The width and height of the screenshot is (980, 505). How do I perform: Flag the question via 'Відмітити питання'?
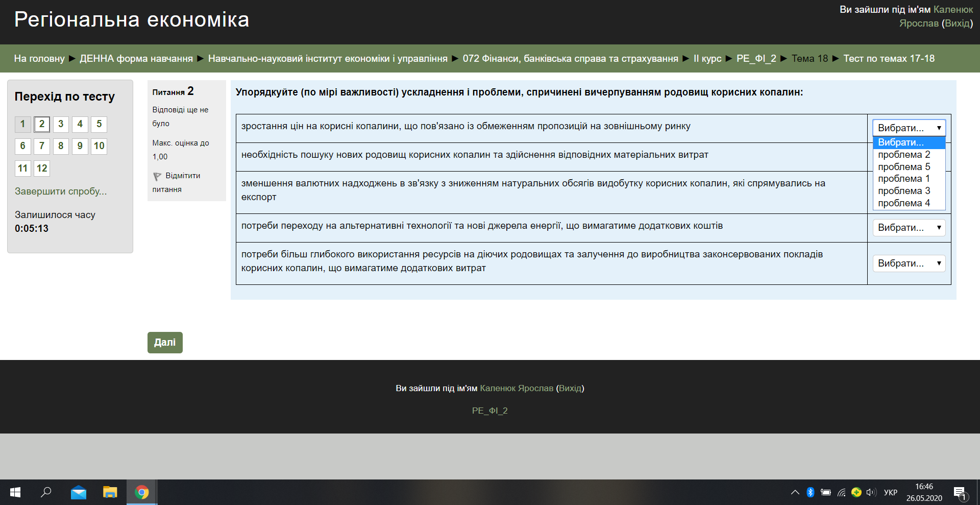click(182, 176)
